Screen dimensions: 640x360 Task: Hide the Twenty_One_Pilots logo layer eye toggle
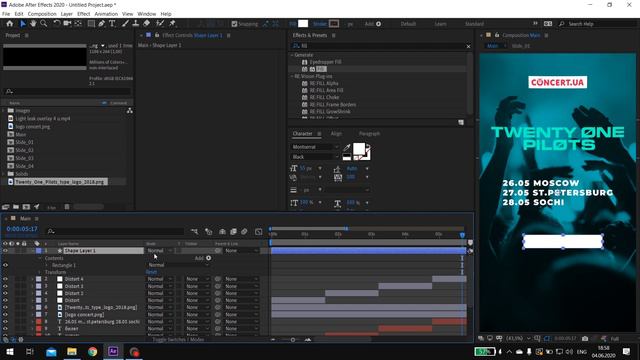[5, 307]
